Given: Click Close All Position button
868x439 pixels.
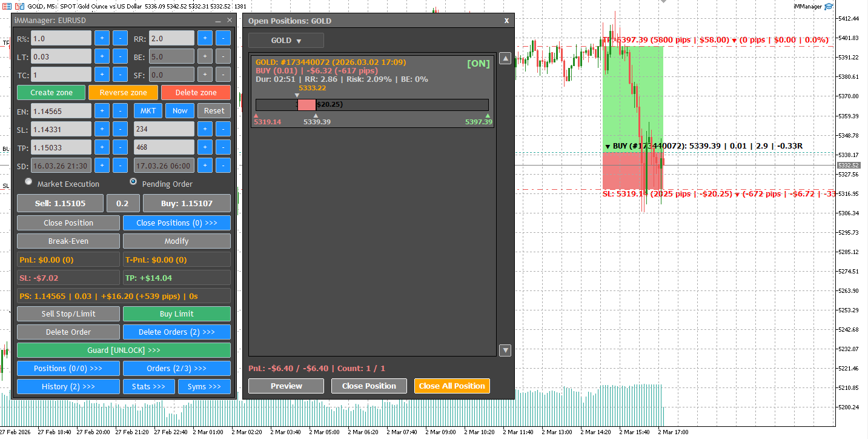Looking at the screenshot, I should 452,386.
